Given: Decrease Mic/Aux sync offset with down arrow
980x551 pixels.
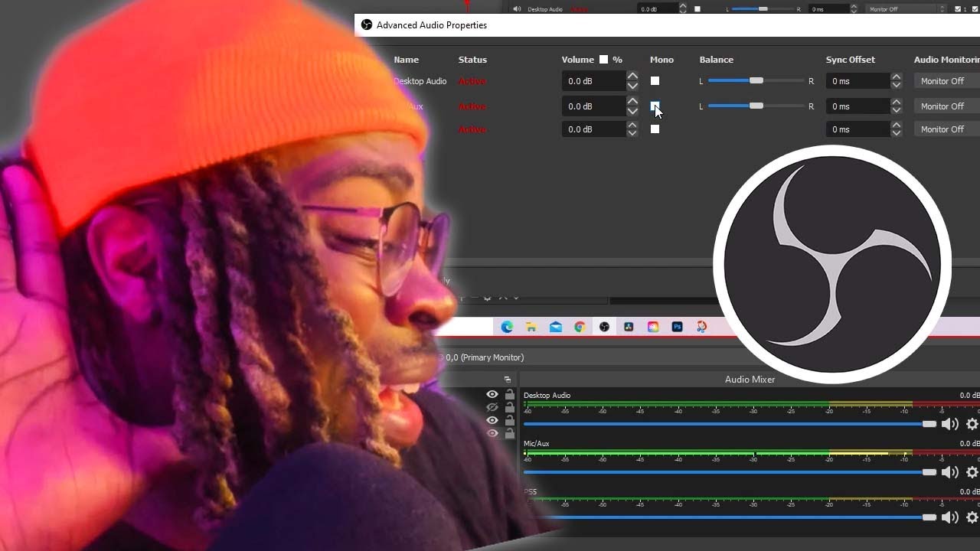Looking at the screenshot, I should 896,111.
